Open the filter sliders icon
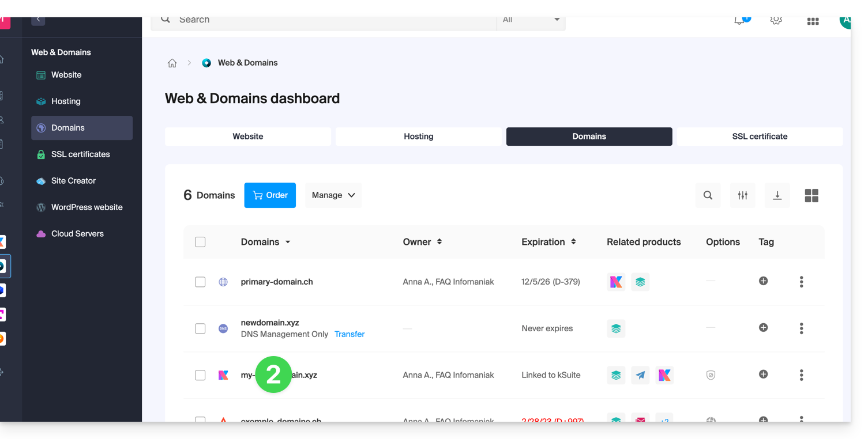 point(742,195)
